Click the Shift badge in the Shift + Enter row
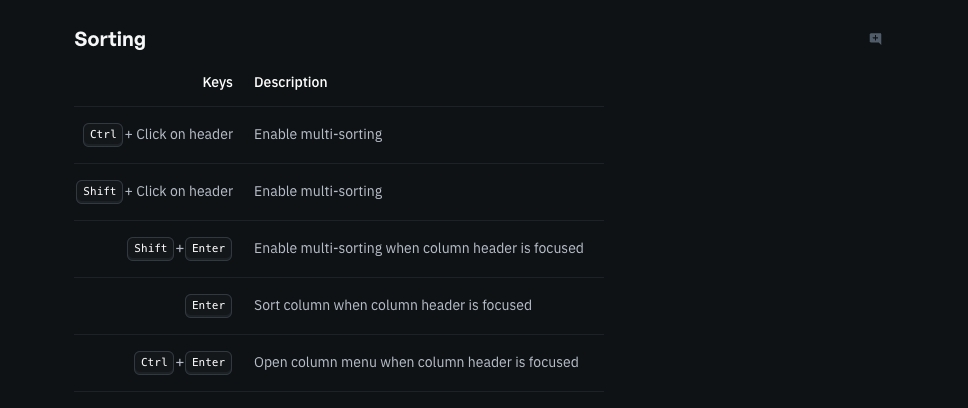 point(150,248)
